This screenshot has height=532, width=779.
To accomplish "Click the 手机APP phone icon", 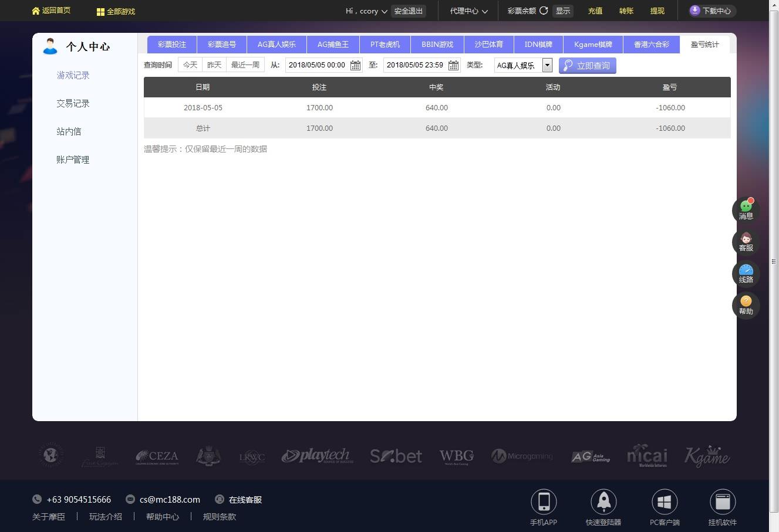I will (x=544, y=501).
